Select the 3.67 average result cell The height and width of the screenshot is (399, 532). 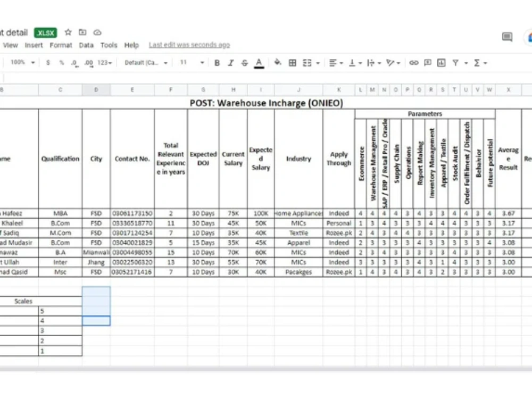508,213
